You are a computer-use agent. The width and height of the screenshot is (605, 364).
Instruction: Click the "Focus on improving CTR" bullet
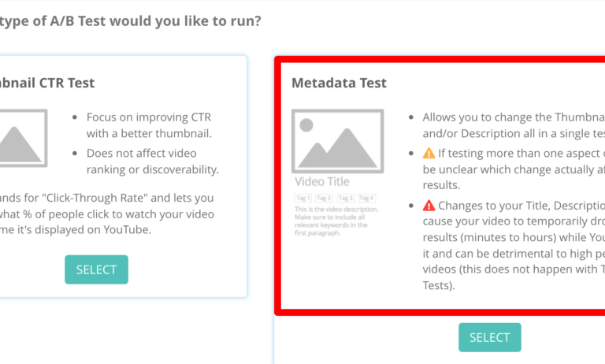(x=149, y=124)
